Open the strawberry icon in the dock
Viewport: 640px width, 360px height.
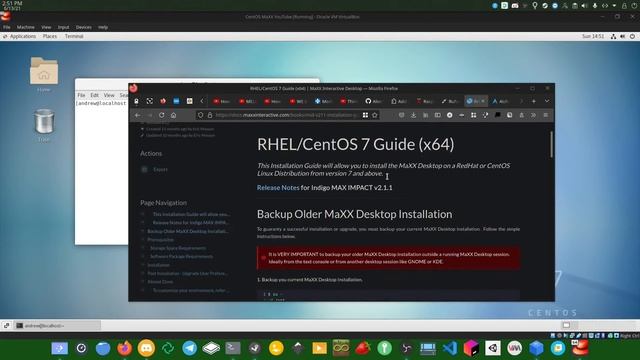pos(362,348)
